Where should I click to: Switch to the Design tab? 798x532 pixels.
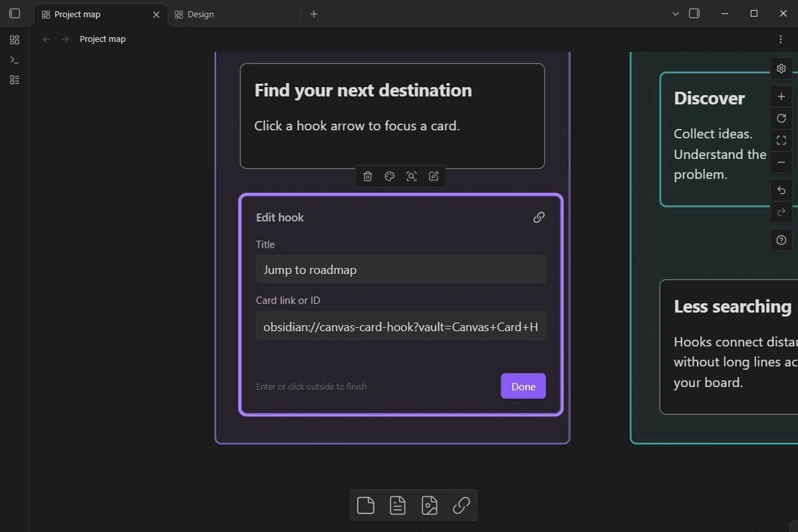pyautogui.click(x=233, y=14)
